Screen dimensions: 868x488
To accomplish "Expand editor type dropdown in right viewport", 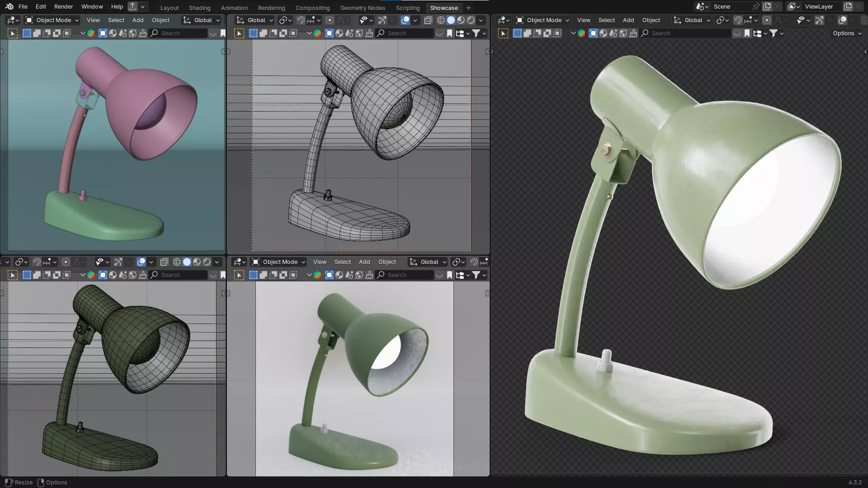I will 503,20.
